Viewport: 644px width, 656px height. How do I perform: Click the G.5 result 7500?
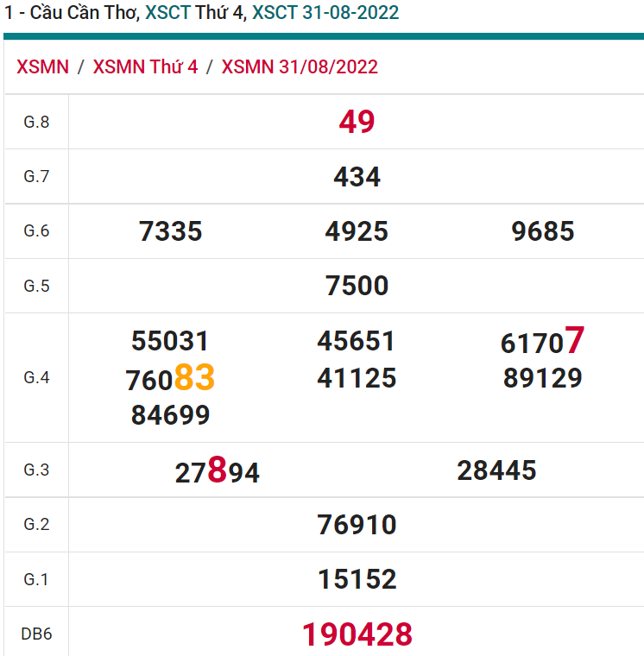(357, 286)
